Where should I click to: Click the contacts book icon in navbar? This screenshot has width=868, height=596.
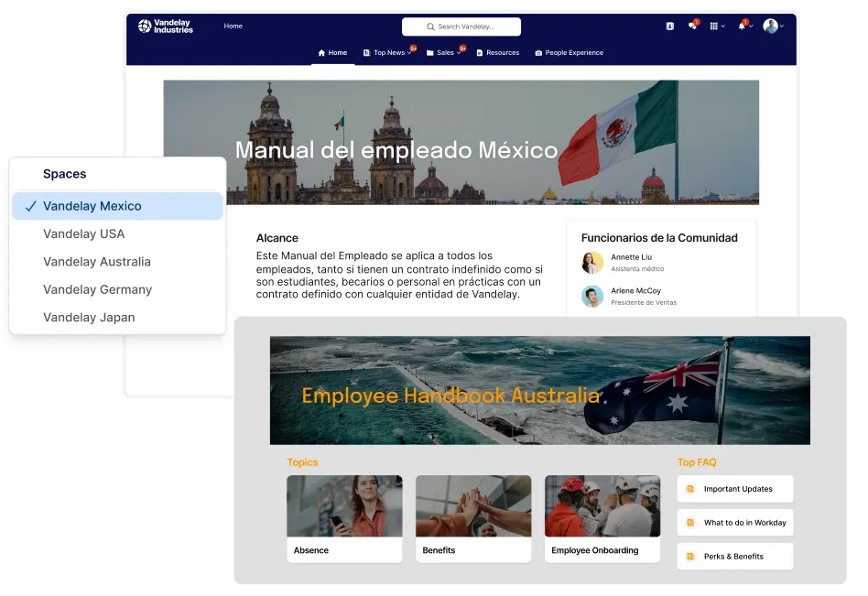(x=670, y=26)
